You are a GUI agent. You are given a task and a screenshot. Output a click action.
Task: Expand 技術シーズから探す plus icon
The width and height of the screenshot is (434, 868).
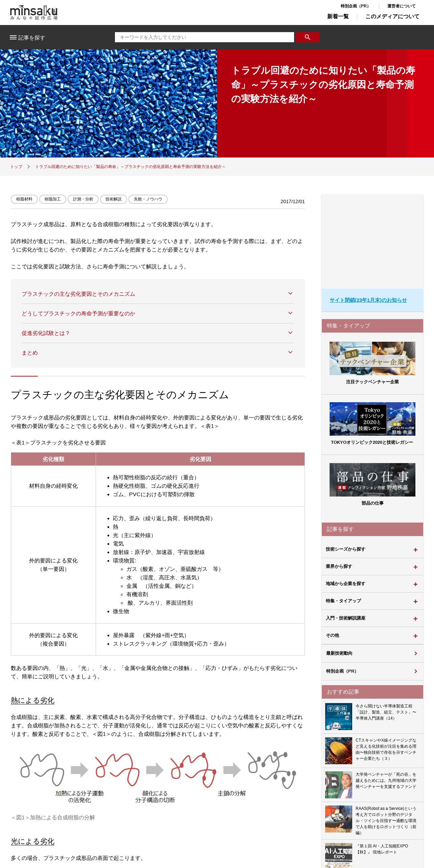[x=415, y=550]
